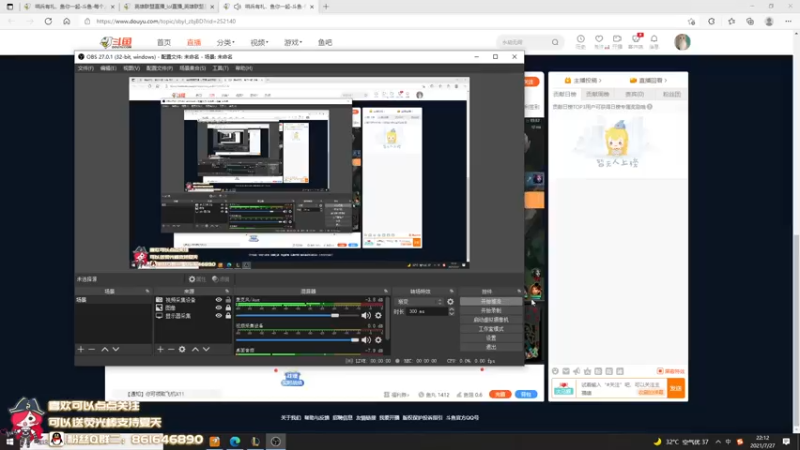Mute the first mixer channel speaker icon
The image size is (800, 450).
(x=366, y=315)
